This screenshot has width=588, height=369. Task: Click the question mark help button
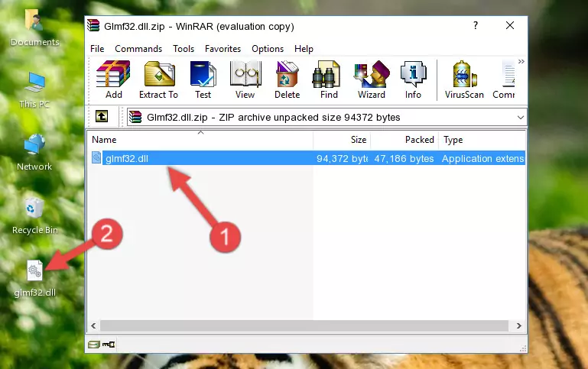point(476,25)
